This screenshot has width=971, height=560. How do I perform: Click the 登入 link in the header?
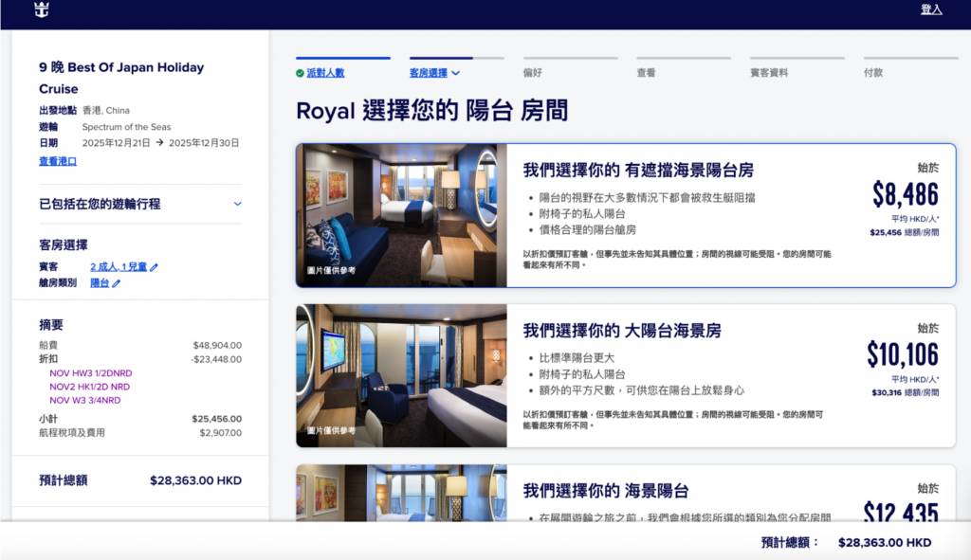point(931,9)
